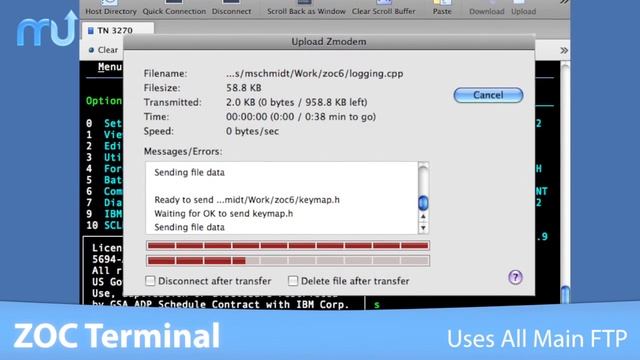Click the Download toolbar item

tap(487, 8)
